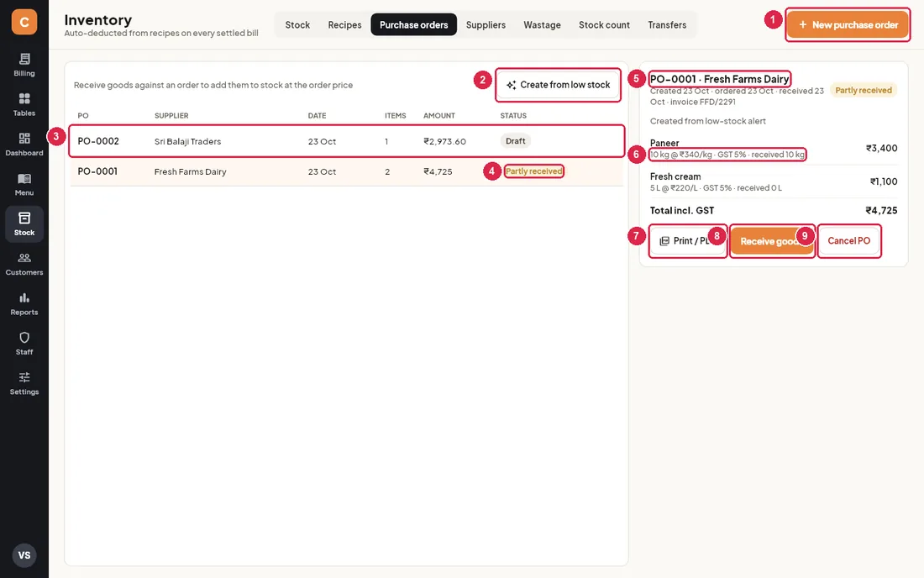Click the ITEMS column header
The height and width of the screenshot is (578, 924).
coord(396,115)
